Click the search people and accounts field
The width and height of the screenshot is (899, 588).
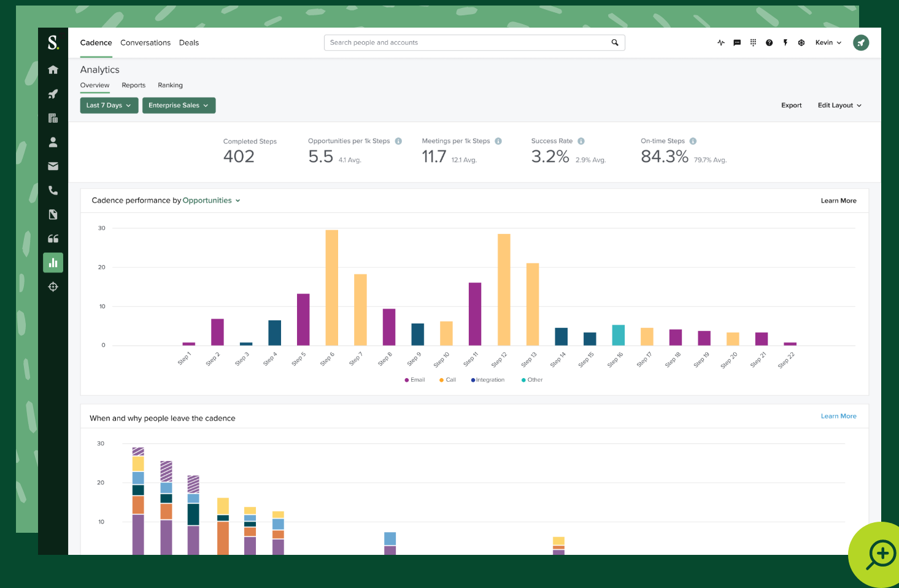pos(466,43)
